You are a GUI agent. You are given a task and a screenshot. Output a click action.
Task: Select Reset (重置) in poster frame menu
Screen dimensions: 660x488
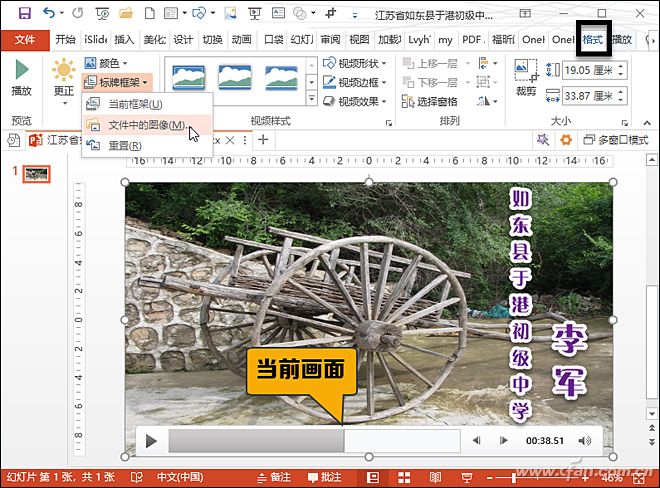(x=124, y=145)
